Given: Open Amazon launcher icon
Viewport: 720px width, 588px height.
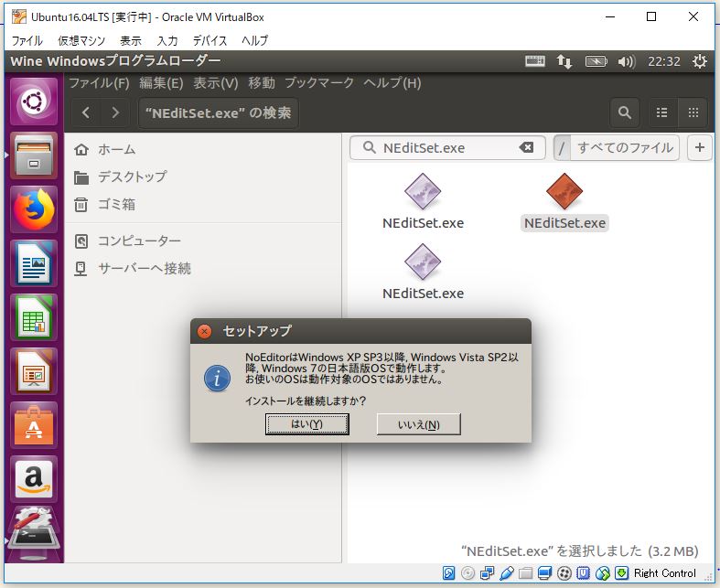Looking at the screenshot, I should pos(34,480).
